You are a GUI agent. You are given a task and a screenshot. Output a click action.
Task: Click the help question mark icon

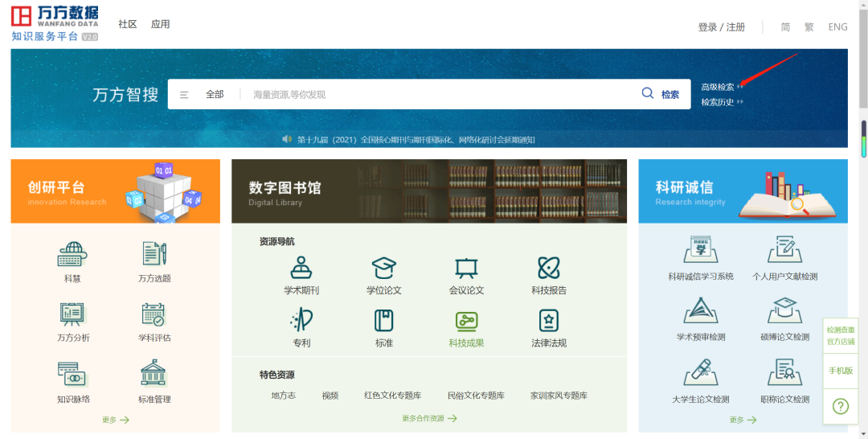(x=841, y=406)
